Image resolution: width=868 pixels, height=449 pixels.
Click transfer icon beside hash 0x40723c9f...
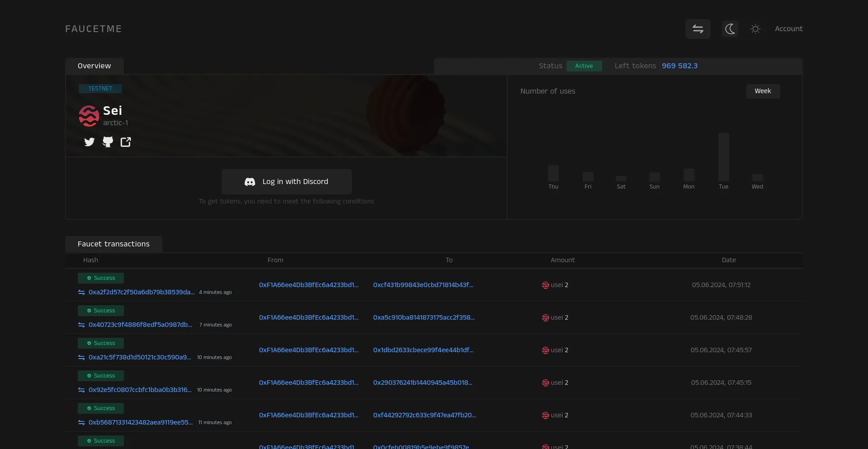pyautogui.click(x=81, y=325)
